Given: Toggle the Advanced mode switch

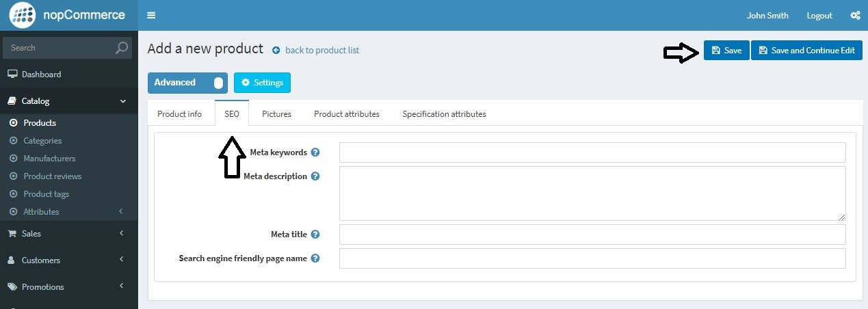Looking at the screenshot, I should [x=218, y=83].
